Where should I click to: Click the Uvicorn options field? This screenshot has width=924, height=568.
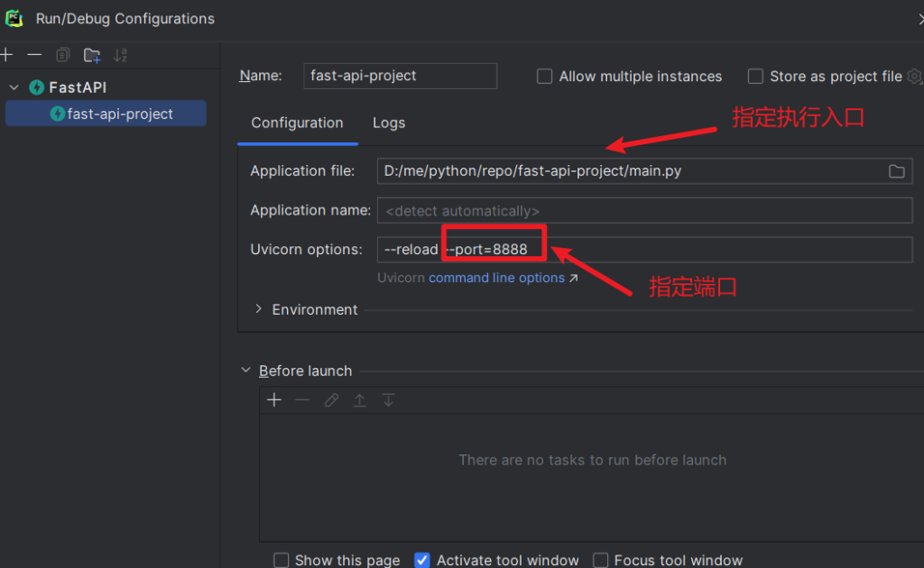(644, 250)
